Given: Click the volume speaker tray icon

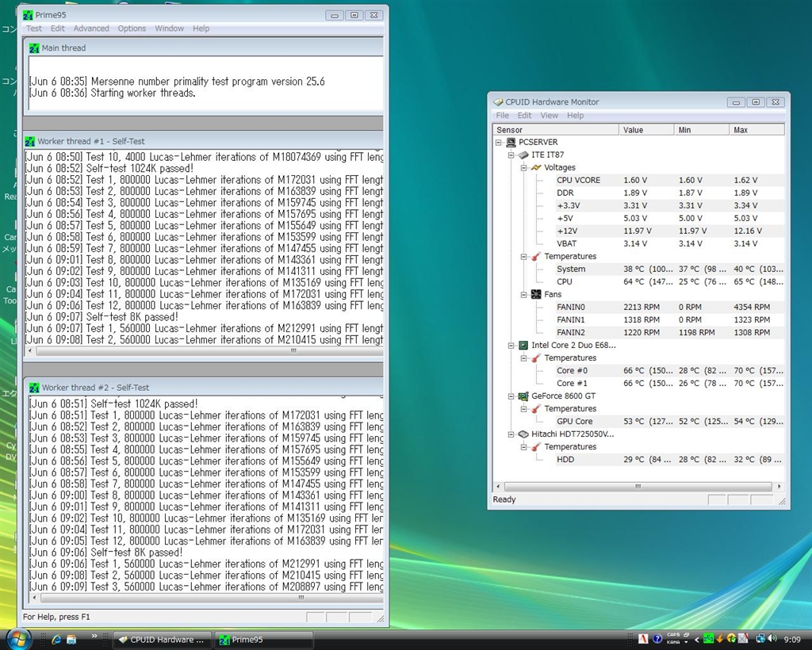Looking at the screenshot, I should 772,639.
